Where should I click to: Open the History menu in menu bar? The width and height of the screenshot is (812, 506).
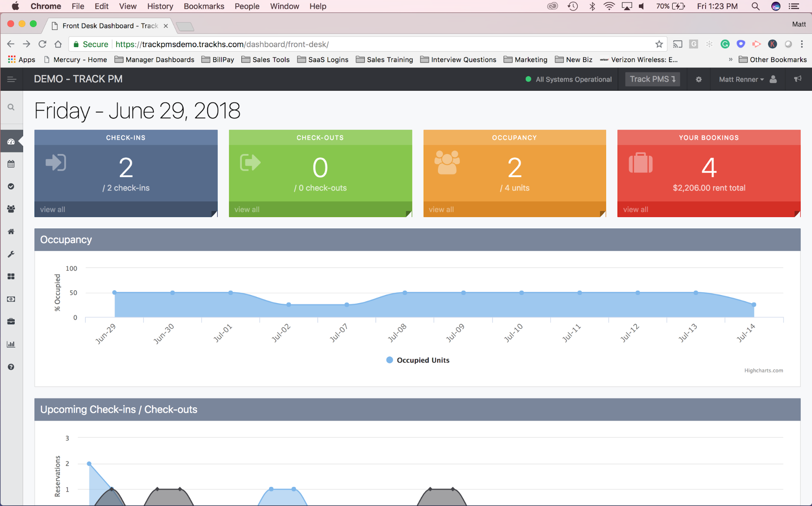(x=160, y=6)
